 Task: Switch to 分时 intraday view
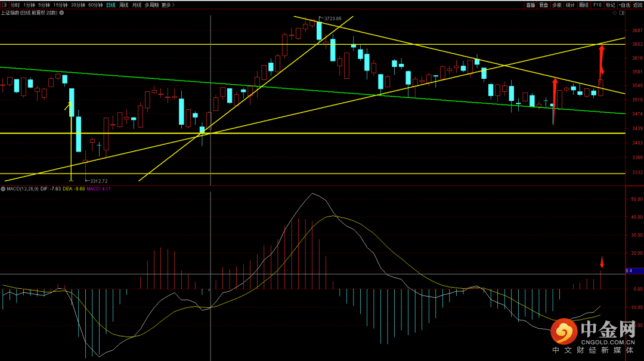point(15,5)
